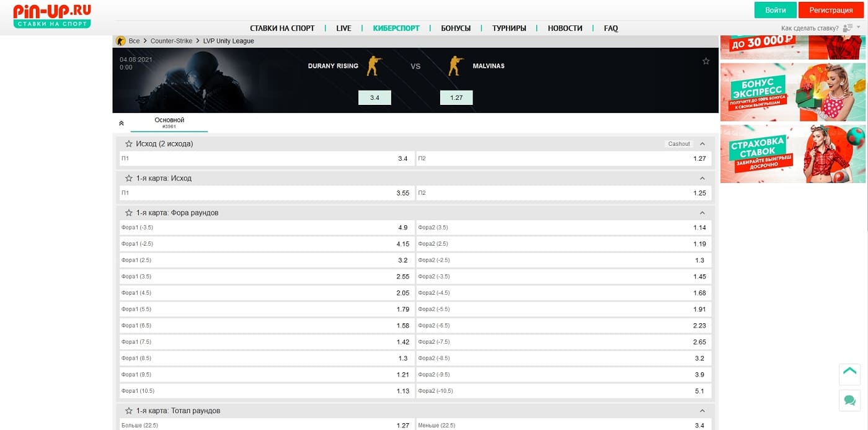Select the Основной #3961 tab
The height and width of the screenshot is (430, 868).
[x=169, y=123]
